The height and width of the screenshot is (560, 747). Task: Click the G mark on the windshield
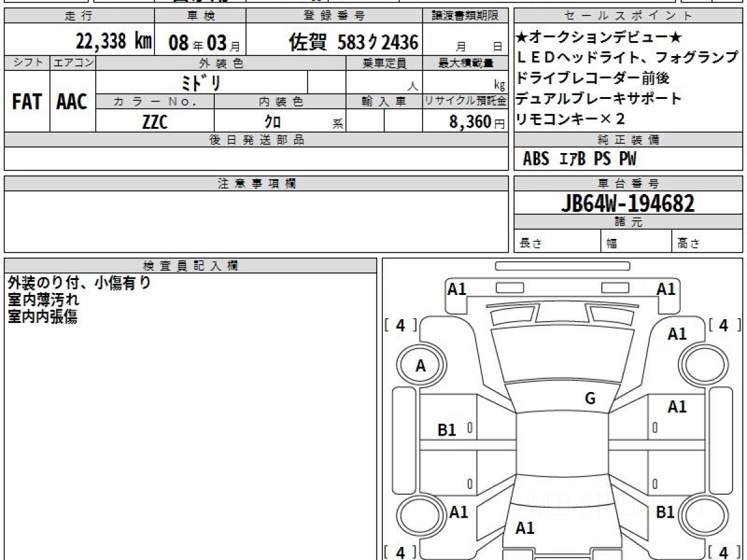click(590, 398)
